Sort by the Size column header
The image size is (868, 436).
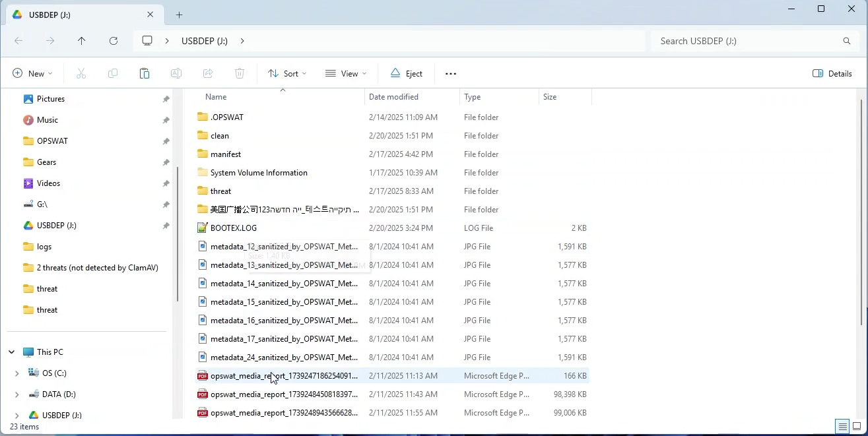pyautogui.click(x=565, y=97)
